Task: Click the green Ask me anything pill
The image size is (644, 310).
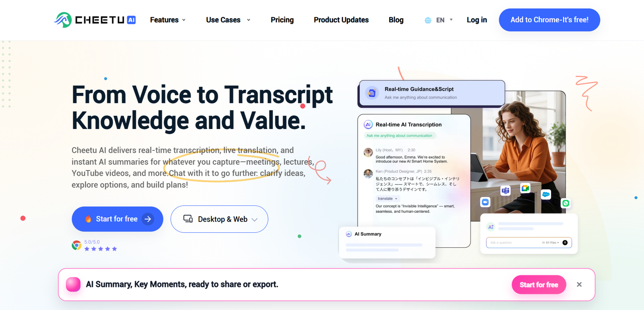Action: 399,135
